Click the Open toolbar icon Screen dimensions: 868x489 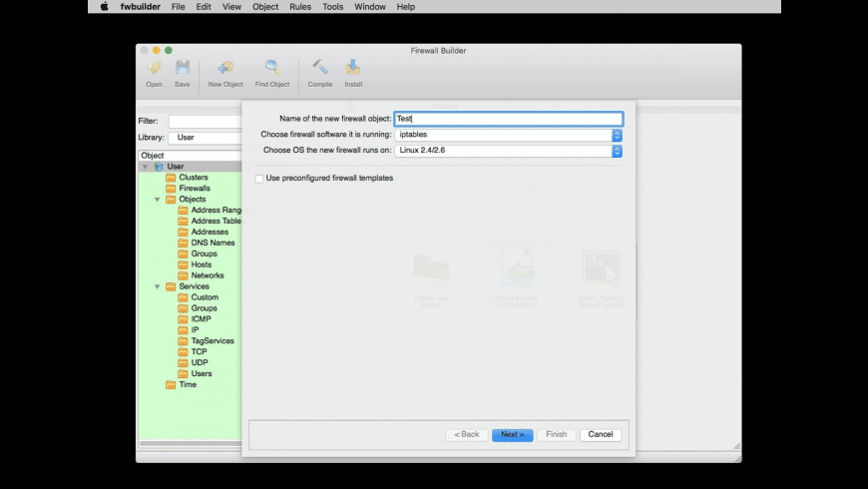pos(154,68)
